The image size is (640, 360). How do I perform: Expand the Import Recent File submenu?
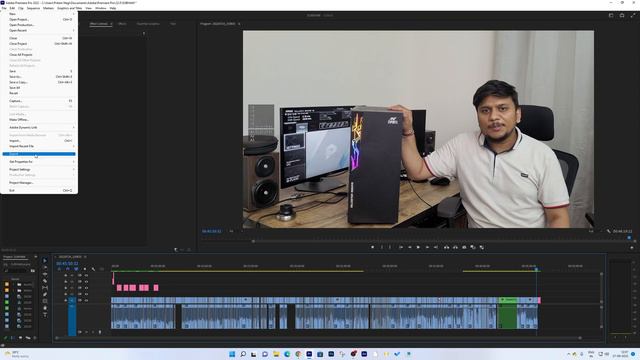point(39,146)
